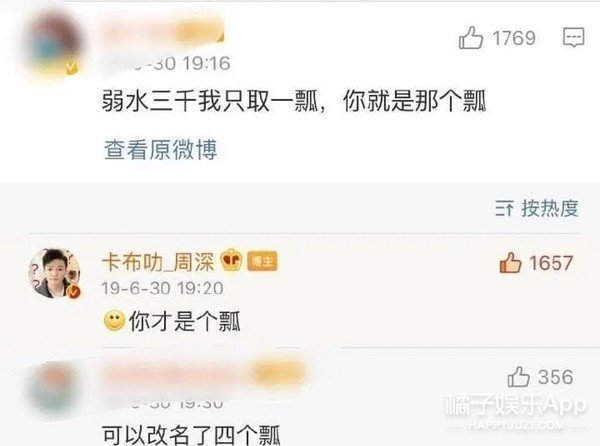Click the 博主 badge beside the crown
Image resolution: width=600 pixels, height=446 pixels.
pos(262,261)
